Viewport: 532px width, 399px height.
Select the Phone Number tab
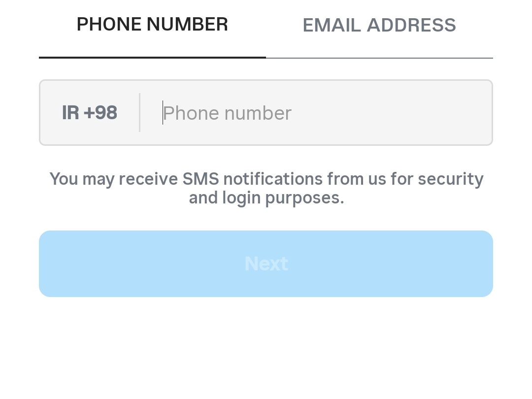point(152,25)
